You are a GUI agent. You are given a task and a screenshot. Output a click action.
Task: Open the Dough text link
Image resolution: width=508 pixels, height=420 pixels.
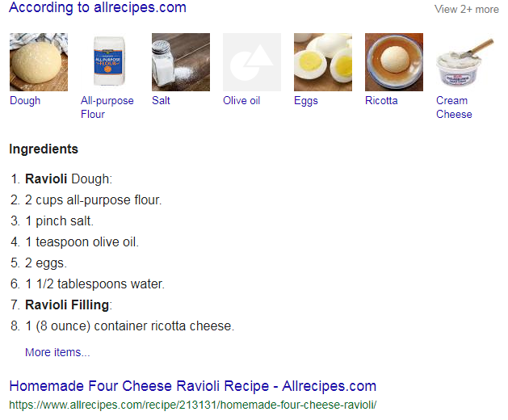(25, 101)
